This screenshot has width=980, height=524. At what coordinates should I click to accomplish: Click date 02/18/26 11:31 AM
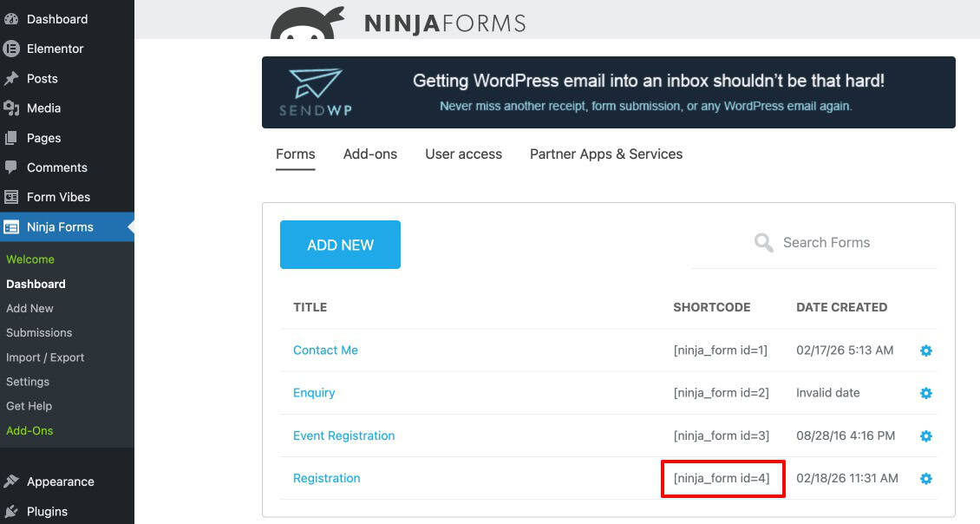(846, 478)
